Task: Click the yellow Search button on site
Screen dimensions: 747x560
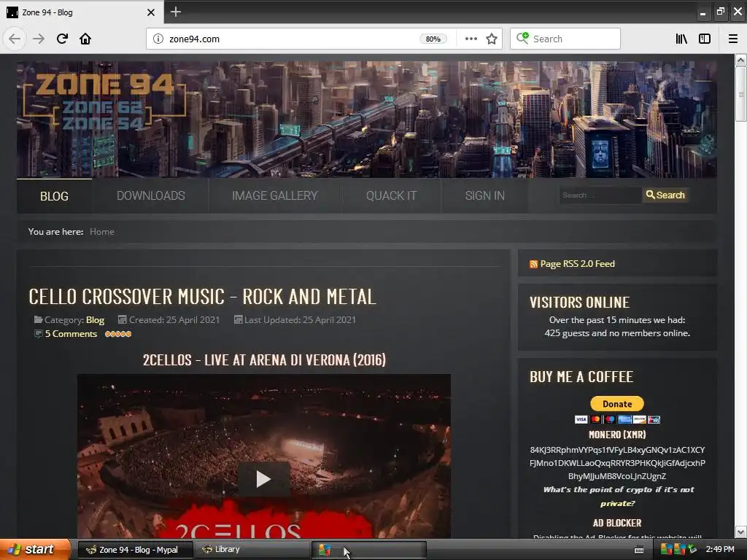Action: pyautogui.click(x=665, y=195)
